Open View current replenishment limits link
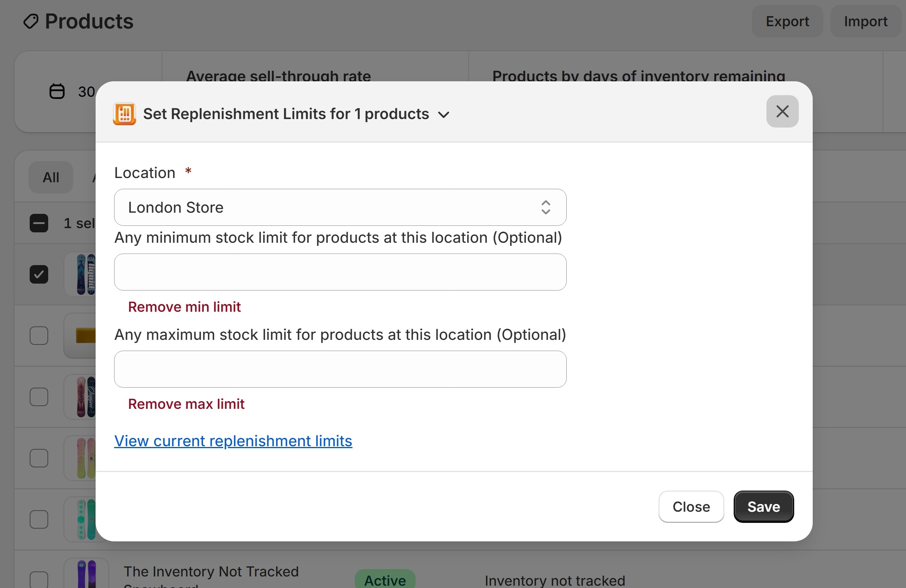 pos(233,441)
